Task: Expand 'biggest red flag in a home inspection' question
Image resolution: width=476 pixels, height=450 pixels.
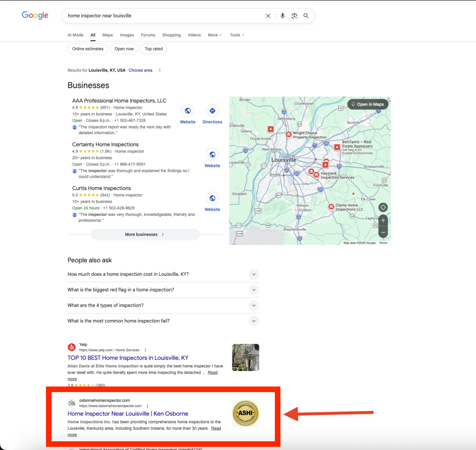Action: [253, 290]
